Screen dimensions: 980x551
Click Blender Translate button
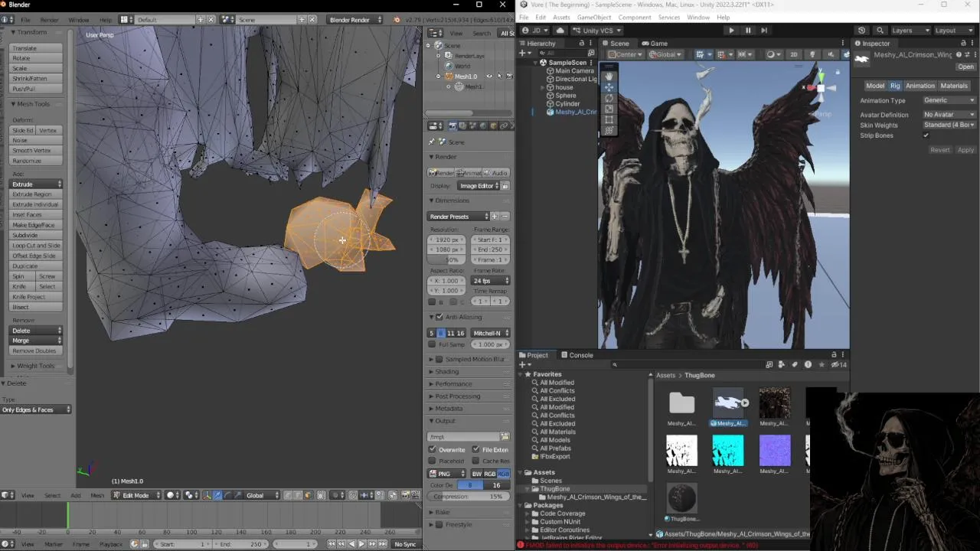(36, 48)
